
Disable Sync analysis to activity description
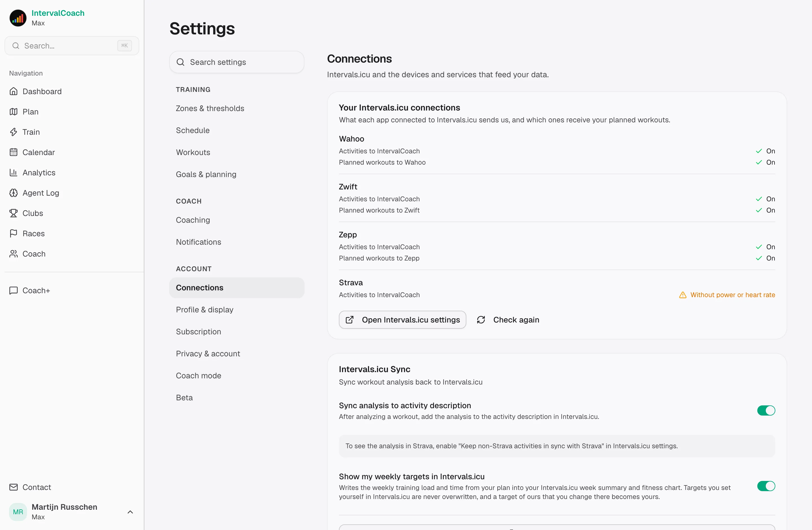tap(766, 410)
